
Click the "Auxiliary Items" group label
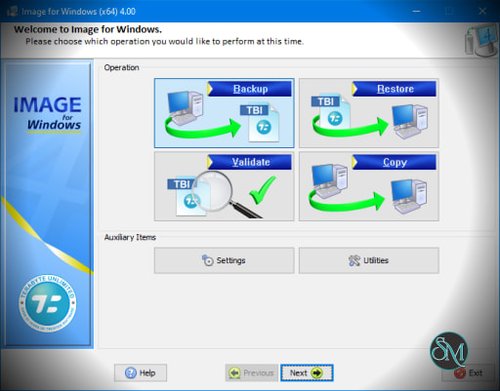[x=130, y=237]
